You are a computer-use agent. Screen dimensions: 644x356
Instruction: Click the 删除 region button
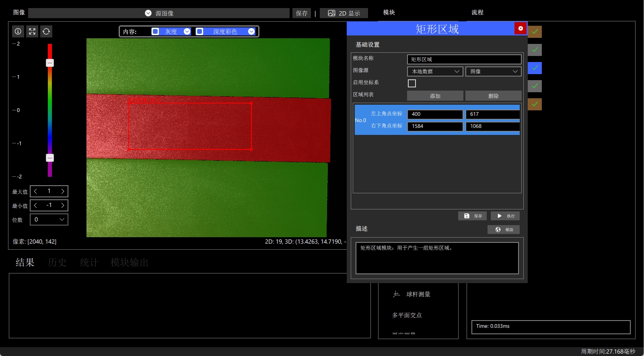[494, 96]
